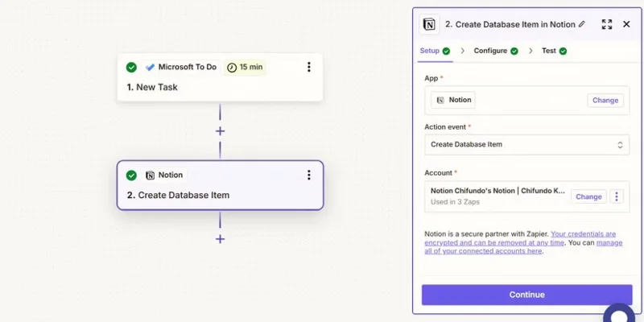The width and height of the screenshot is (644, 322).
Task: Click the Notion logo in the panel header
Action: [x=429, y=25]
